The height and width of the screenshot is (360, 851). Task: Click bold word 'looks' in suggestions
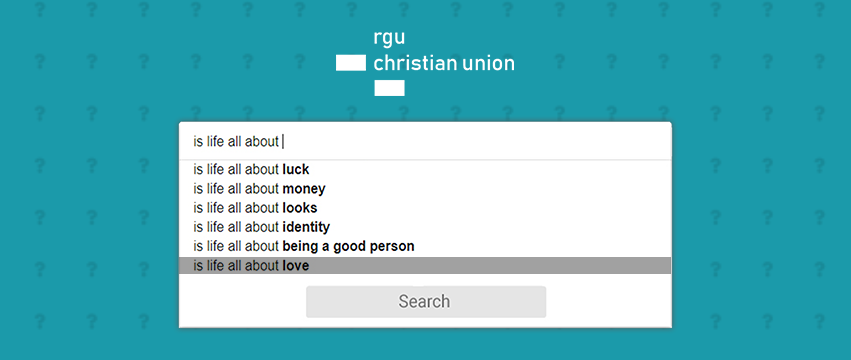300,208
